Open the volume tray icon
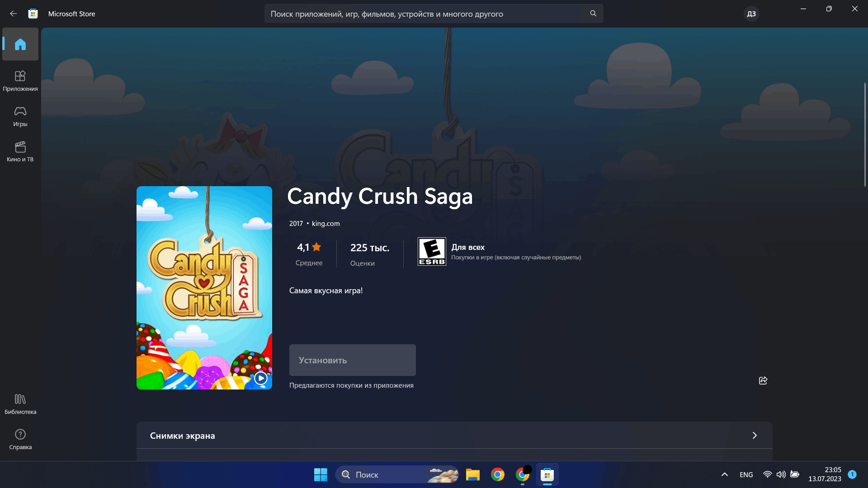 (x=781, y=474)
